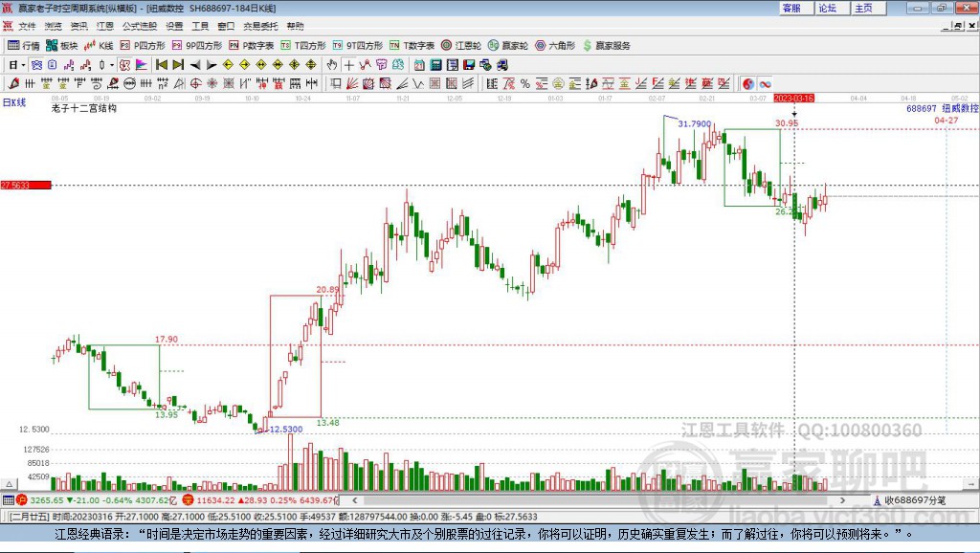This screenshot has width=980, height=553.
Task: Click the black right arrow icon
Action: tap(212, 64)
